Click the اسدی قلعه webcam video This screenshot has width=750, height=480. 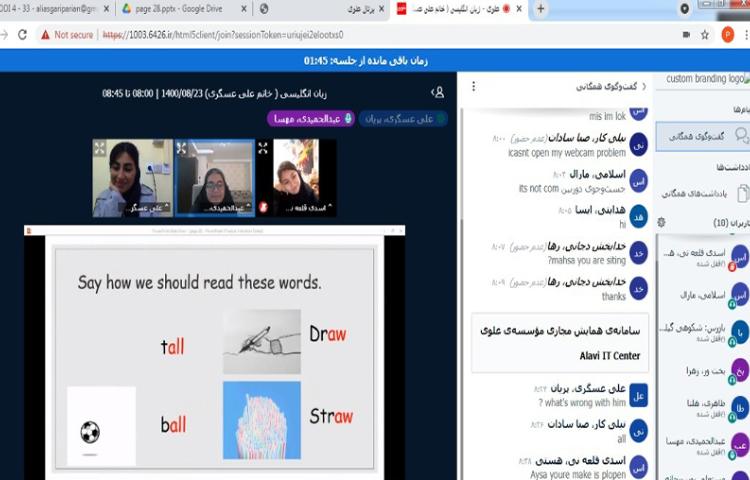(x=296, y=178)
